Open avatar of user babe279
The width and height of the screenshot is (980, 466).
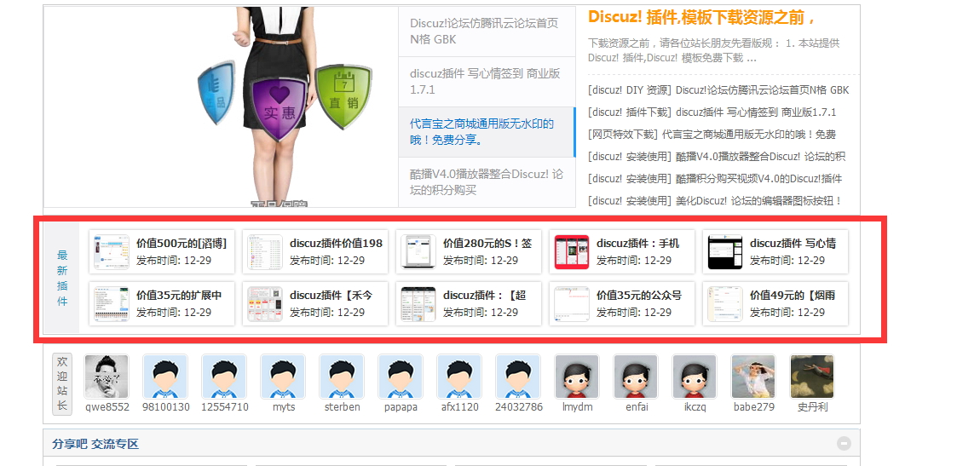point(753,377)
